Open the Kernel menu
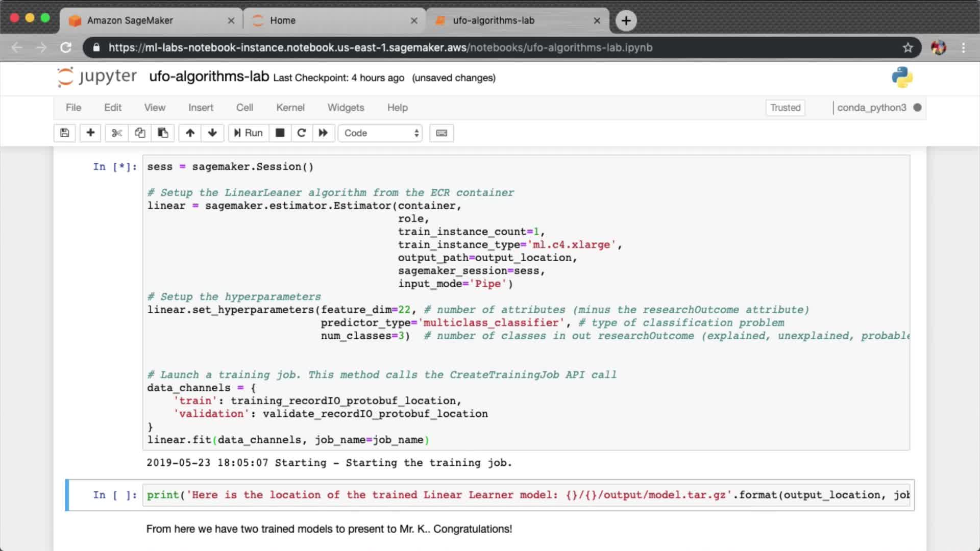 (x=290, y=108)
